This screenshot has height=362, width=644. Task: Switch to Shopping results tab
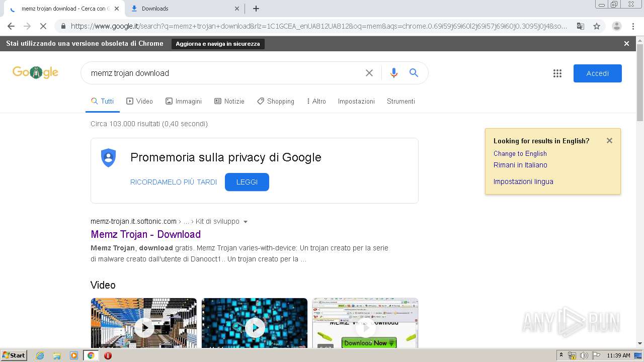(x=276, y=101)
